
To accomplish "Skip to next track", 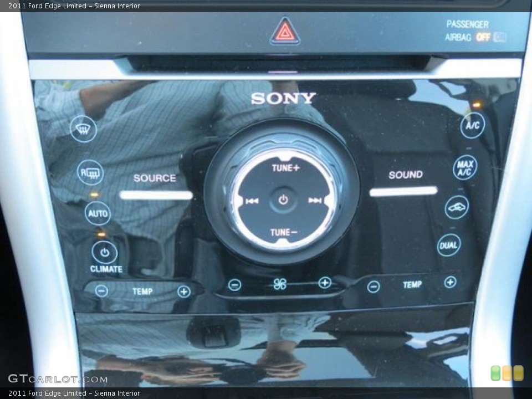I will click(315, 201).
